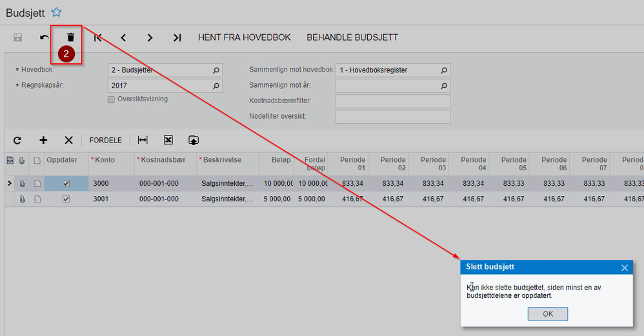Go to last record icon
Viewport: 644px width, 336px height.
(177, 38)
